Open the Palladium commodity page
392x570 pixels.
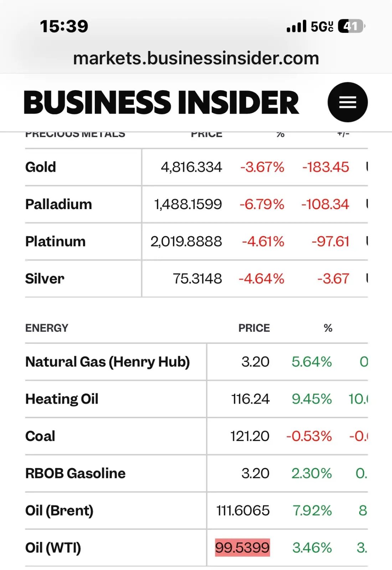[58, 204]
